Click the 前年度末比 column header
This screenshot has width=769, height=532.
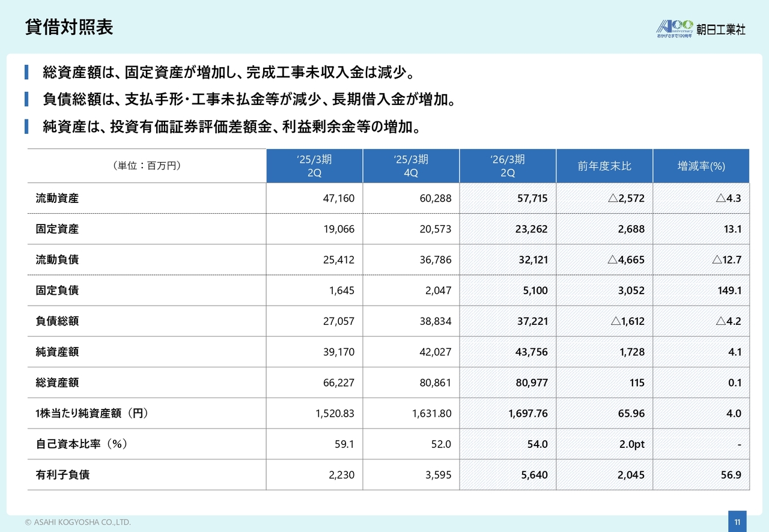604,166
